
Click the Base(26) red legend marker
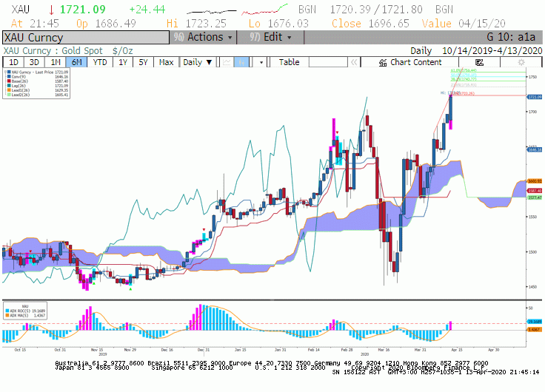click(9, 81)
